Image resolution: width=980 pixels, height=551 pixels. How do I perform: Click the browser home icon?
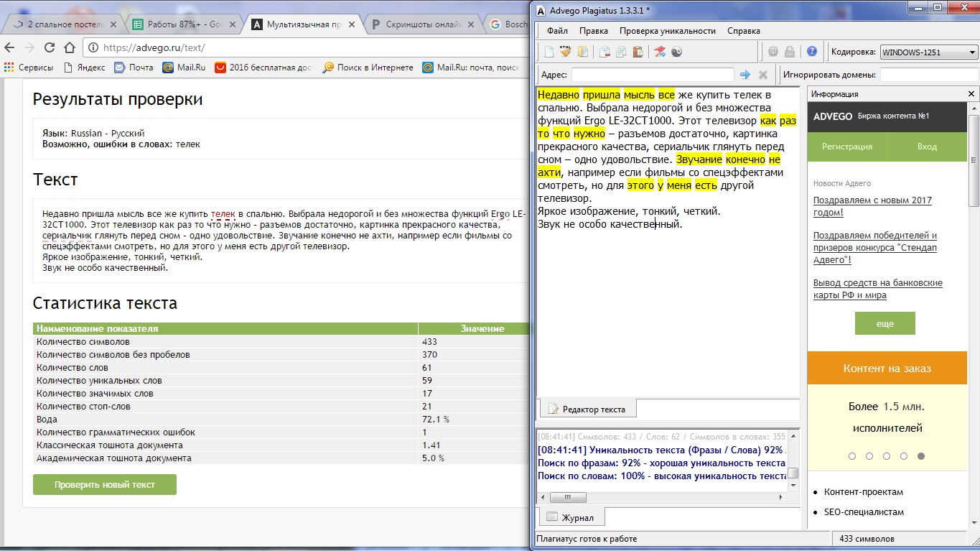click(69, 48)
